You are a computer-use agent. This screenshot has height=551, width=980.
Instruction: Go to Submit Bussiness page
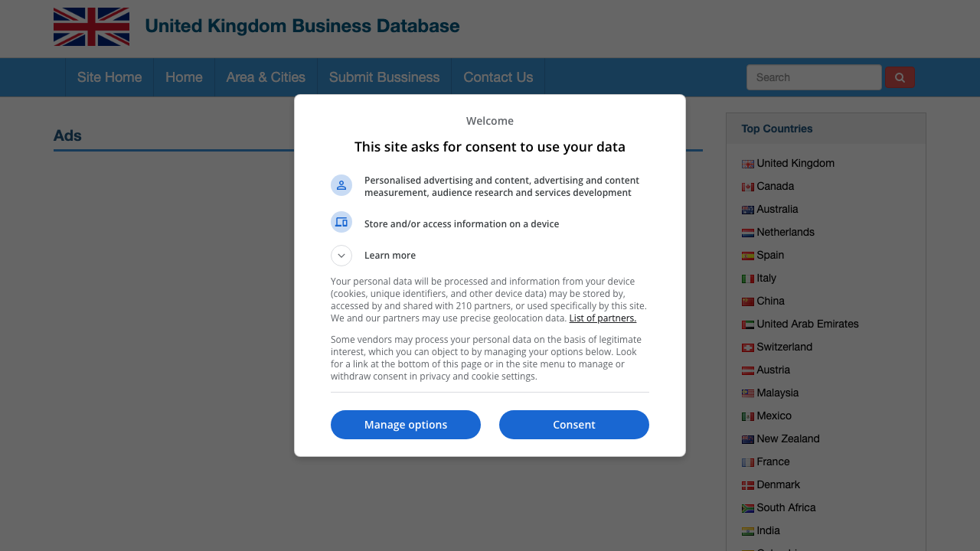coord(384,77)
